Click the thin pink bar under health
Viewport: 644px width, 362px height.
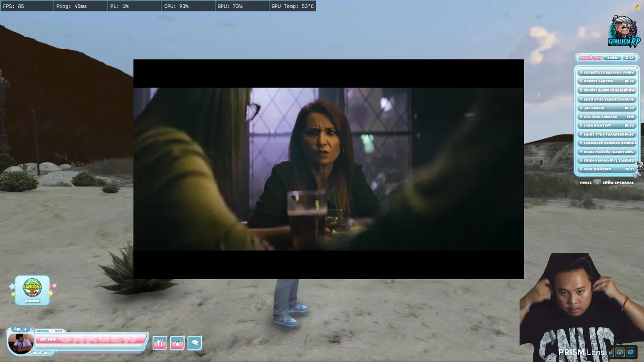(99, 352)
